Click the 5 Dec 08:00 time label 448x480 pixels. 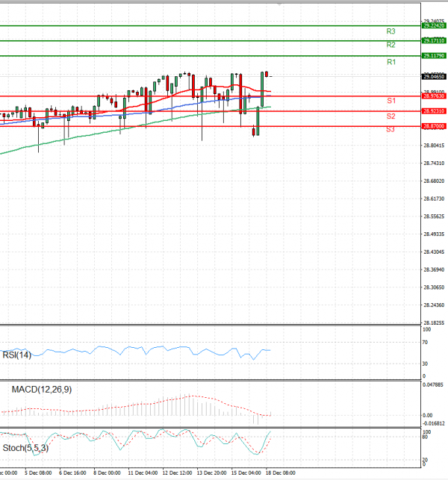(38, 473)
